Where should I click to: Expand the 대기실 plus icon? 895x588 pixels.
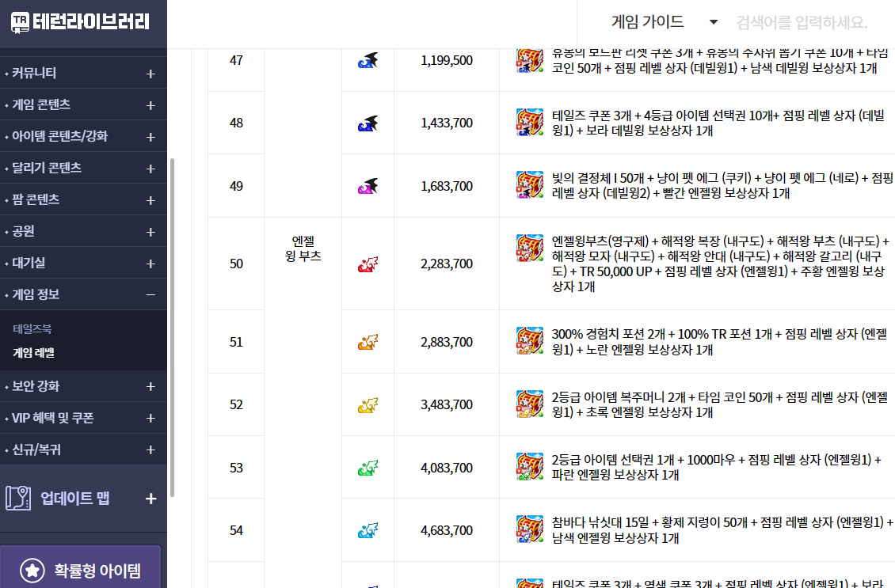coord(150,264)
